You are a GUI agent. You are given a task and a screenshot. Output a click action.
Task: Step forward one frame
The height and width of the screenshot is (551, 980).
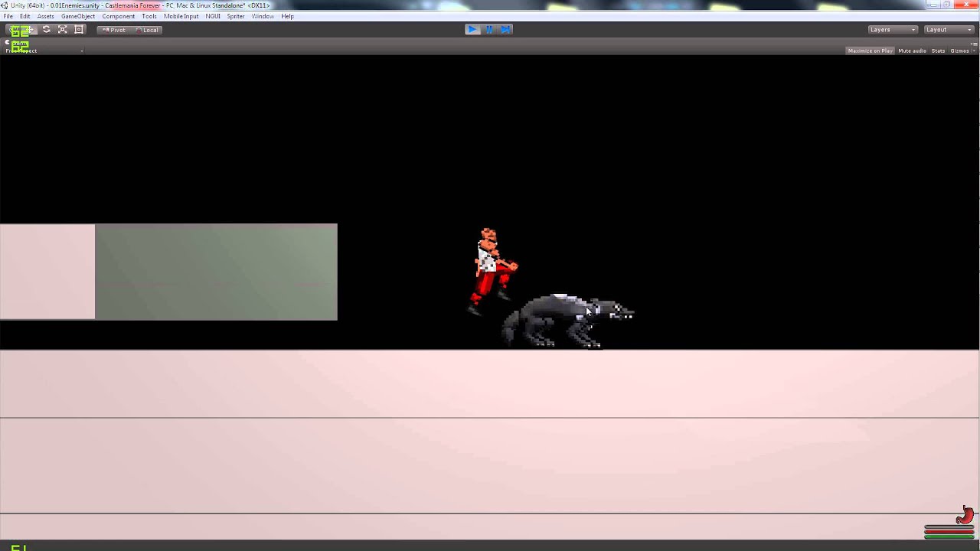(x=505, y=29)
